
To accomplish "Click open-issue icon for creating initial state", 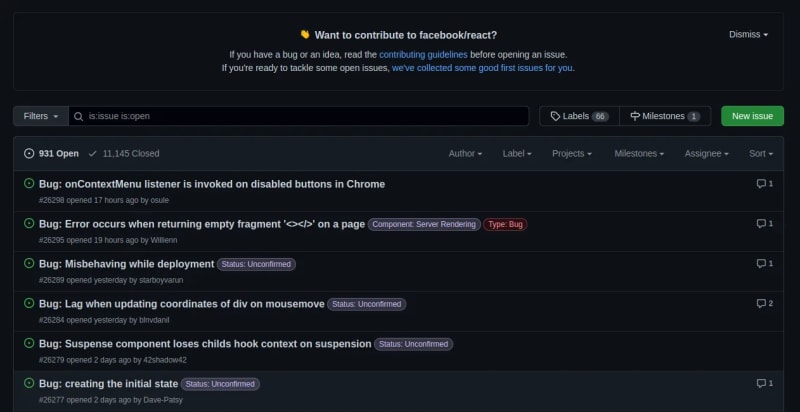I will pyautogui.click(x=29, y=383).
